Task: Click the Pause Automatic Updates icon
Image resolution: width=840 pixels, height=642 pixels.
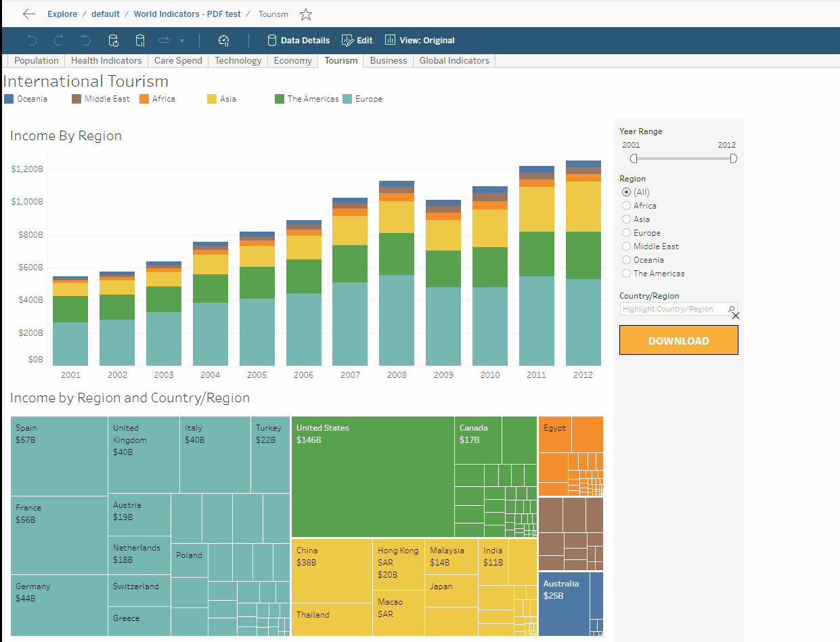Action: click(140, 41)
